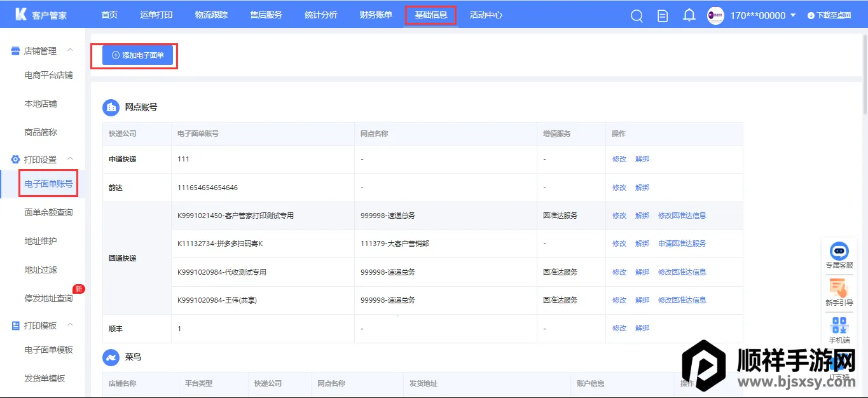Switch to 运单打印 top menu
The width and height of the screenshot is (868, 398).
tap(156, 15)
